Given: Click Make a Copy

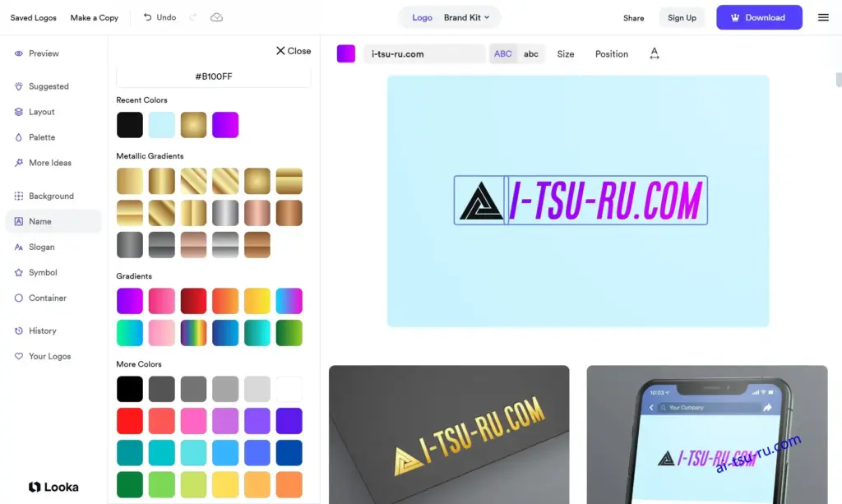Looking at the screenshot, I should 94,18.
